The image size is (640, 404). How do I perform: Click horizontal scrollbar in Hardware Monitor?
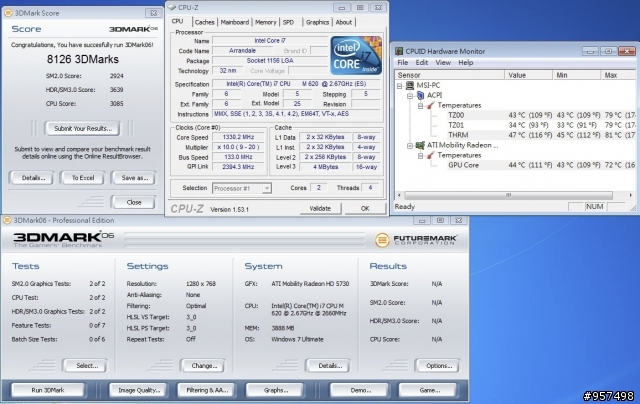pyautogui.click(x=508, y=195)
